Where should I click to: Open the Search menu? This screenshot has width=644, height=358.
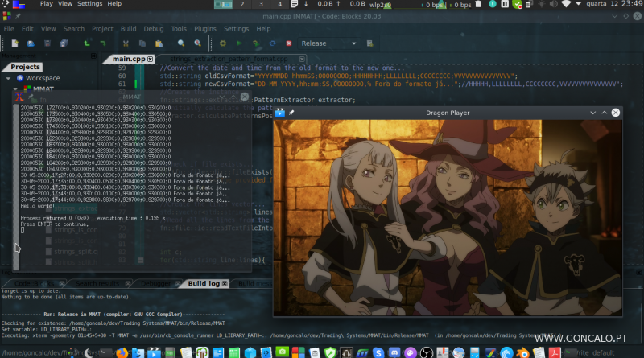pyautogui.click(x=74, y=29)
